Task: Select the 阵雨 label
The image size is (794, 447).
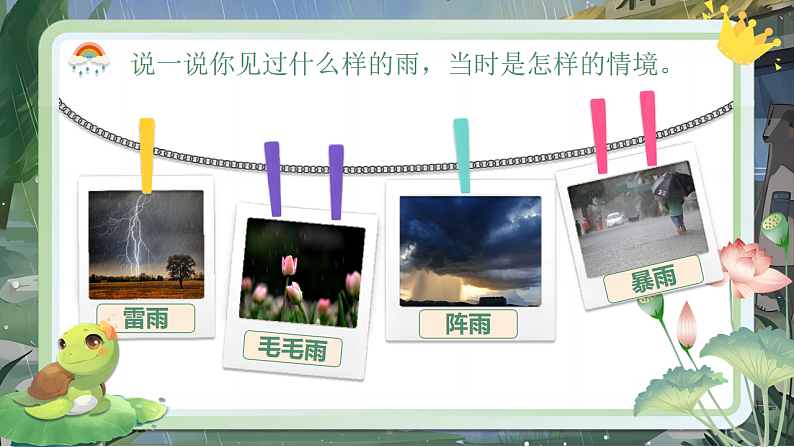Action: (x=468, y=324)
